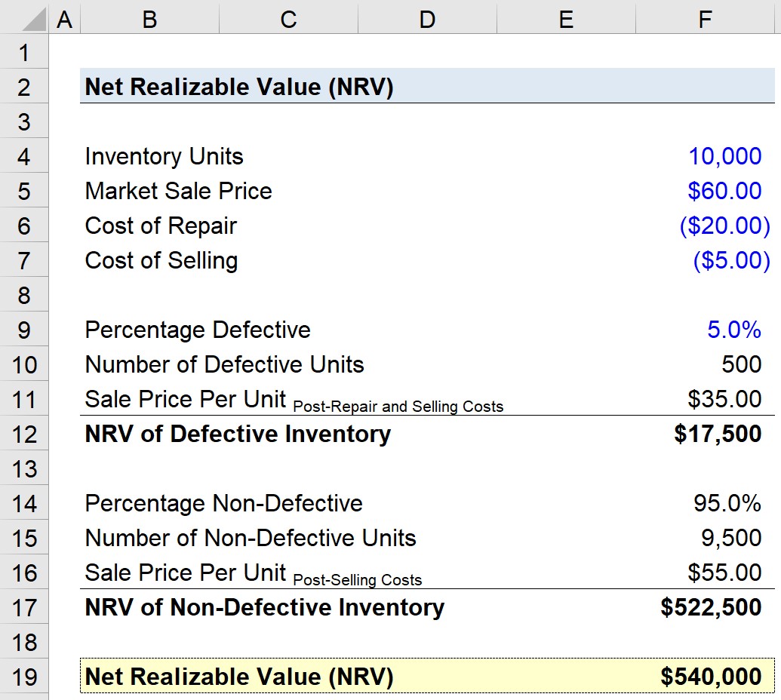Click 'Percentage Non-Defective' label
Viewport: 781px width, 700px height.
click(223, 503)
